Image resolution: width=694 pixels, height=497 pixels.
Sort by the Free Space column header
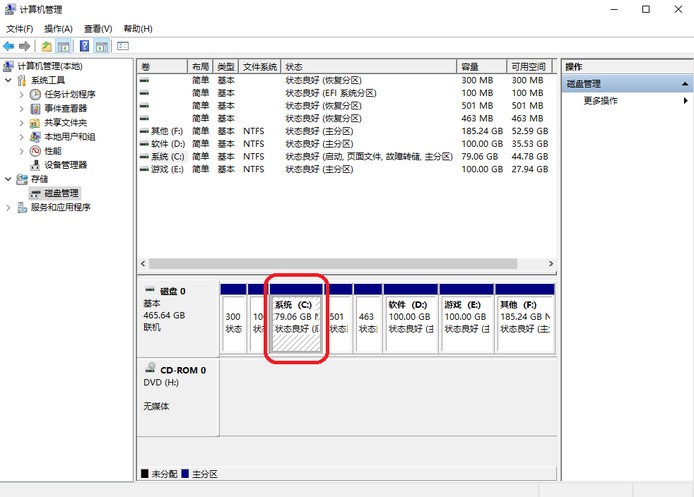[530, 66]
